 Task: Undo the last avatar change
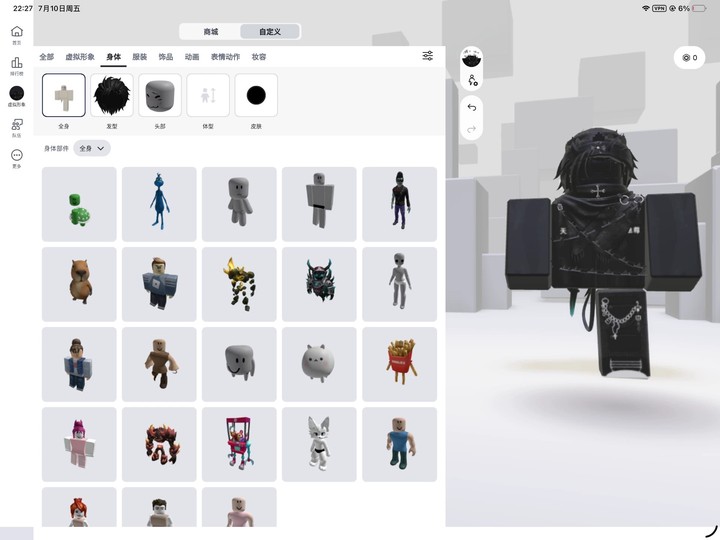click(x=472, y=107)
